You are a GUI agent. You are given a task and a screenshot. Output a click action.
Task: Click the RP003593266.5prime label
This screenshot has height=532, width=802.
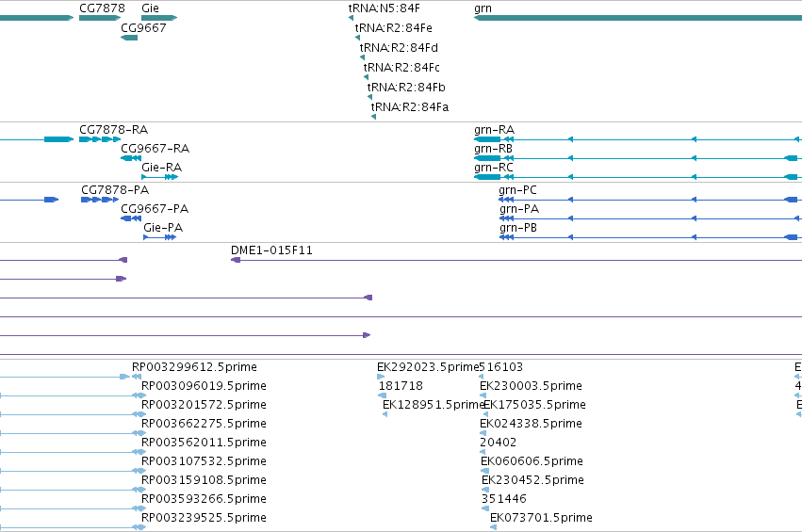204,499
